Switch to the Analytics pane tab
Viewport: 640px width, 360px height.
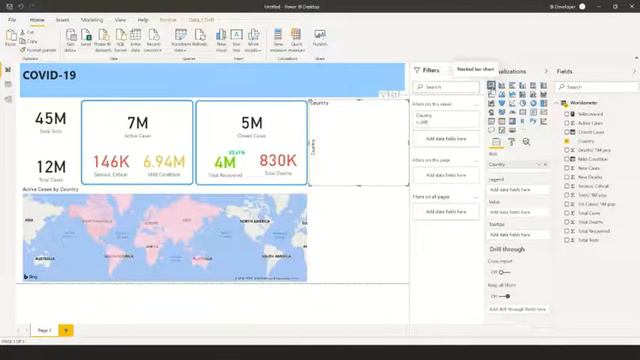(526, 142)
